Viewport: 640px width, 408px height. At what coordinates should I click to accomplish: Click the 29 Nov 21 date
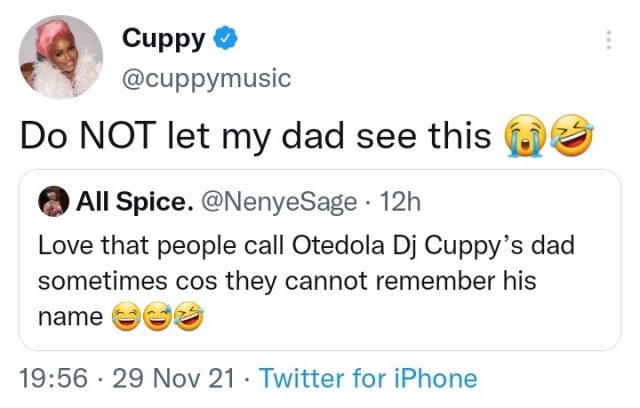174,379
